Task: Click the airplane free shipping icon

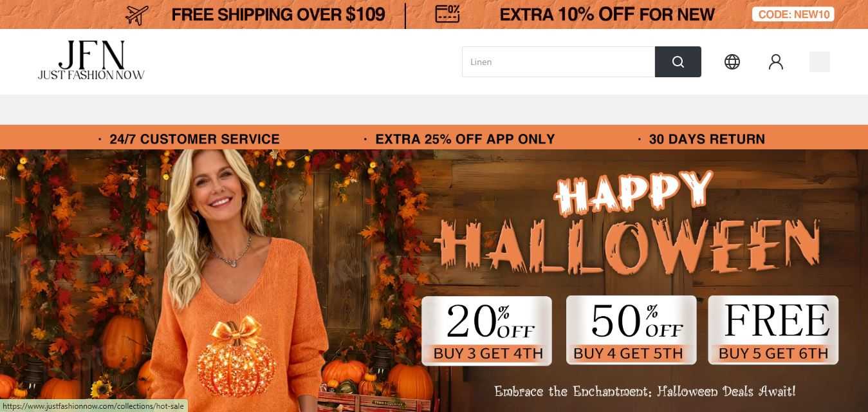Action: 137,14
